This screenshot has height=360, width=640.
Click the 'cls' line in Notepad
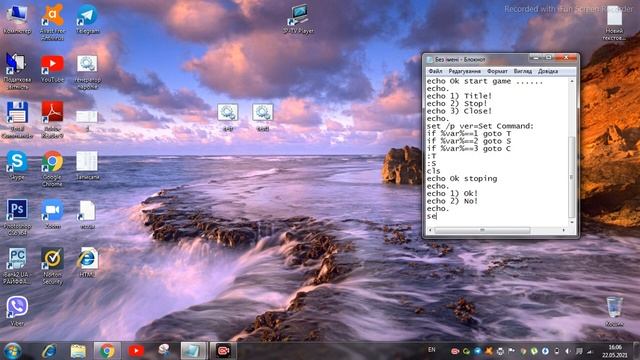[x=433, y=171]
